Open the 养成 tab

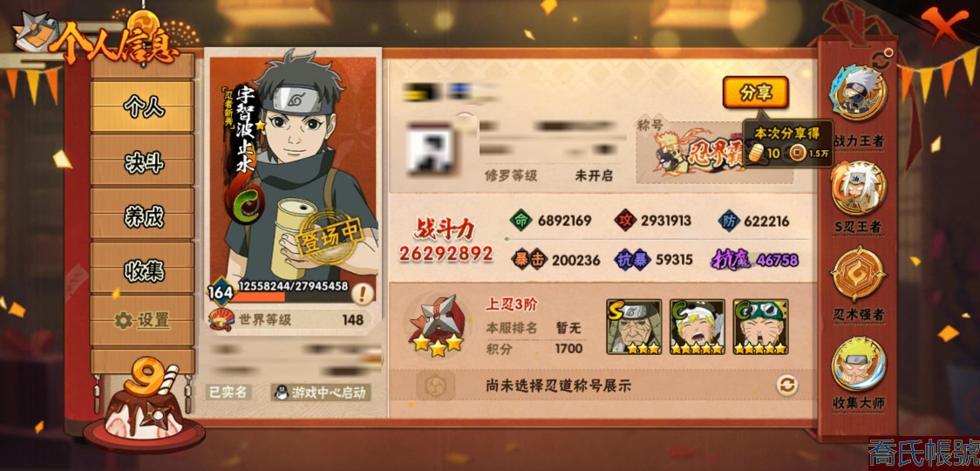pos(143,215)
